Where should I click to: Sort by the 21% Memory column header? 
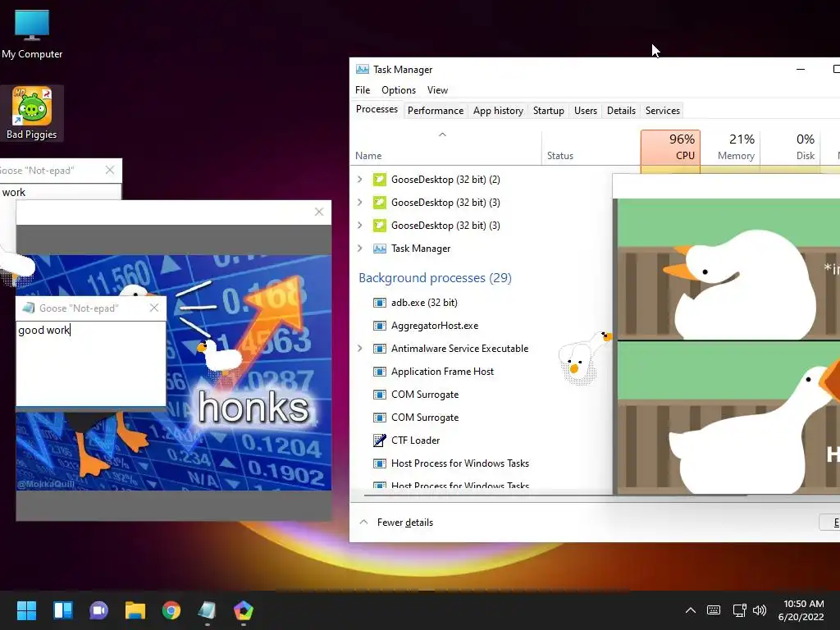(731, 148)
